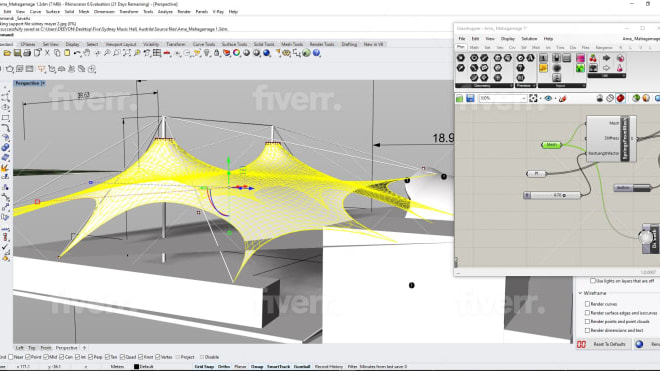This screenshot has width=660, height=371.
Task: Select the Top viewport tab
Action: tap(32, 348)
